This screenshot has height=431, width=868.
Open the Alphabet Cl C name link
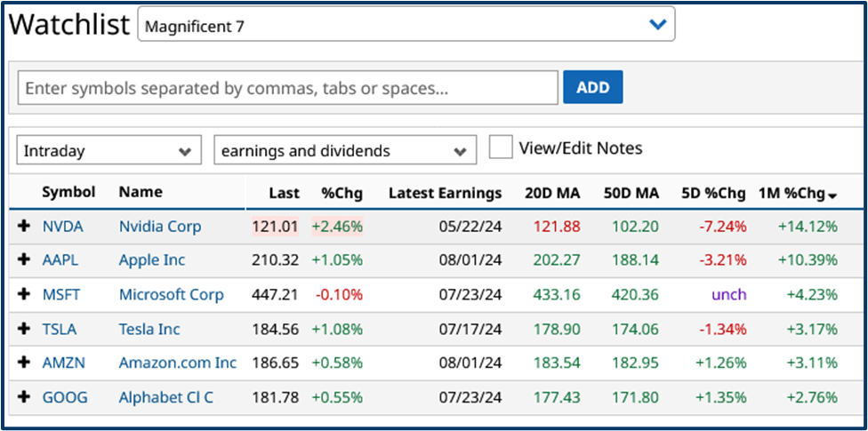[166, 397]
